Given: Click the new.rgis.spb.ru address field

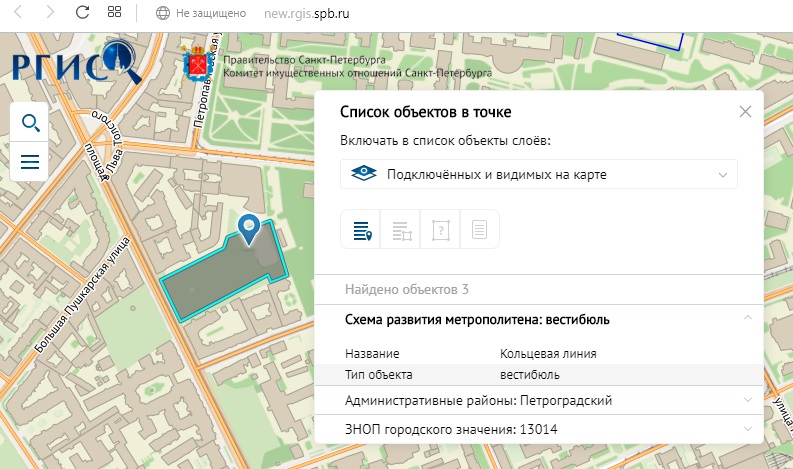Looking at the screenshot, I should [x=306, y=14].
